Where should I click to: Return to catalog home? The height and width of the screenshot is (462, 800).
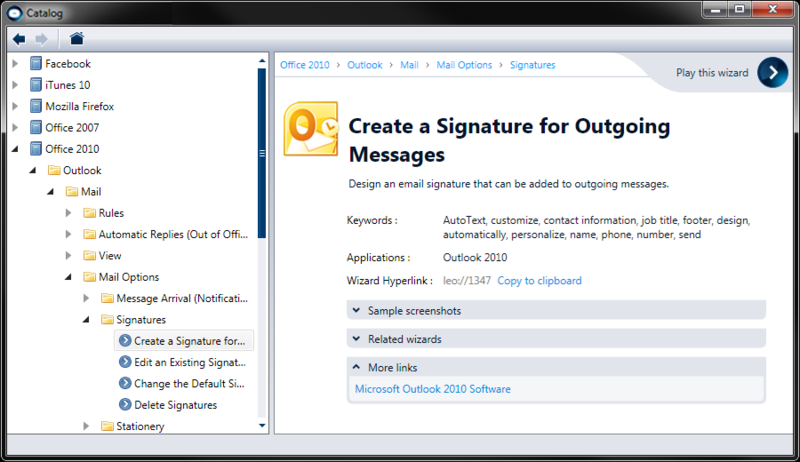coord(77,38)
